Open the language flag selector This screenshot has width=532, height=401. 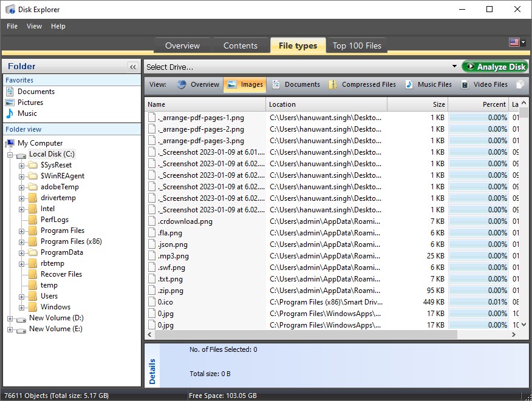(516, 42)
